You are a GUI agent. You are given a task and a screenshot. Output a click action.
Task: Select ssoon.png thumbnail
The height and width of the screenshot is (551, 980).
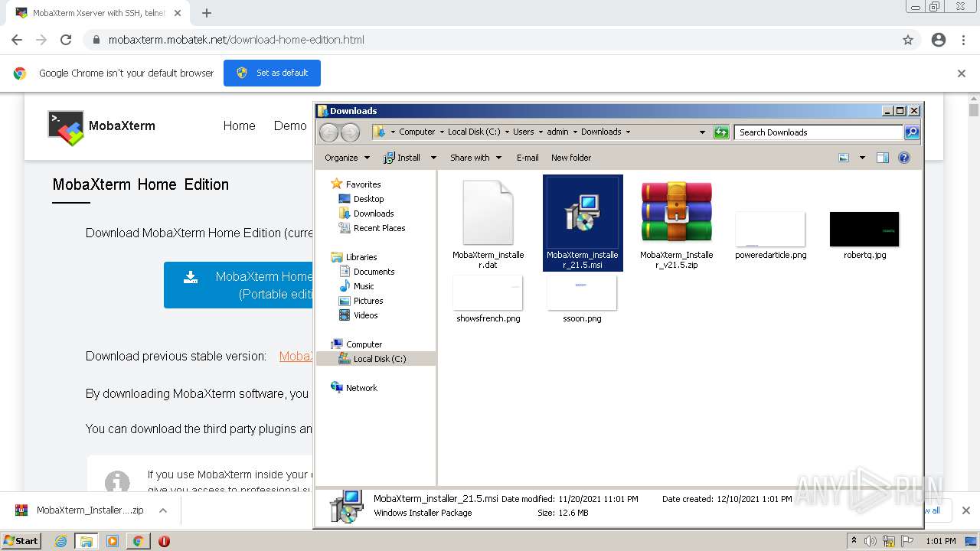(x=582, y=292)
